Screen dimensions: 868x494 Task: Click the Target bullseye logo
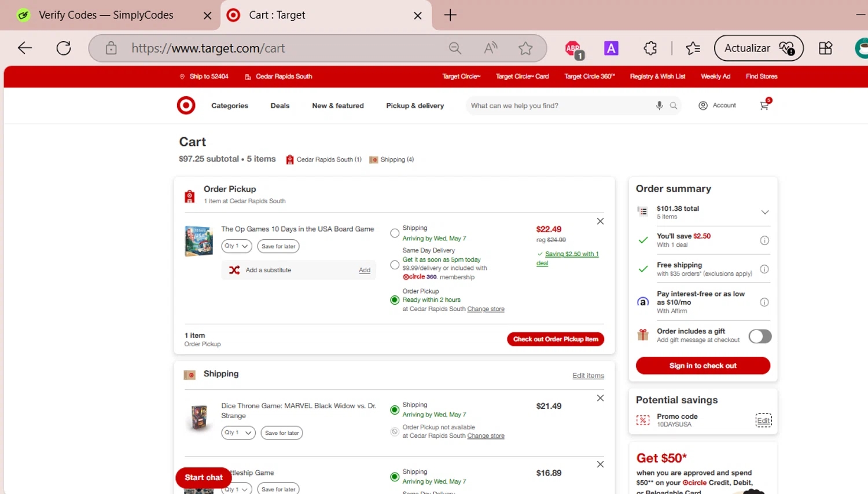(x=186, y=105)
